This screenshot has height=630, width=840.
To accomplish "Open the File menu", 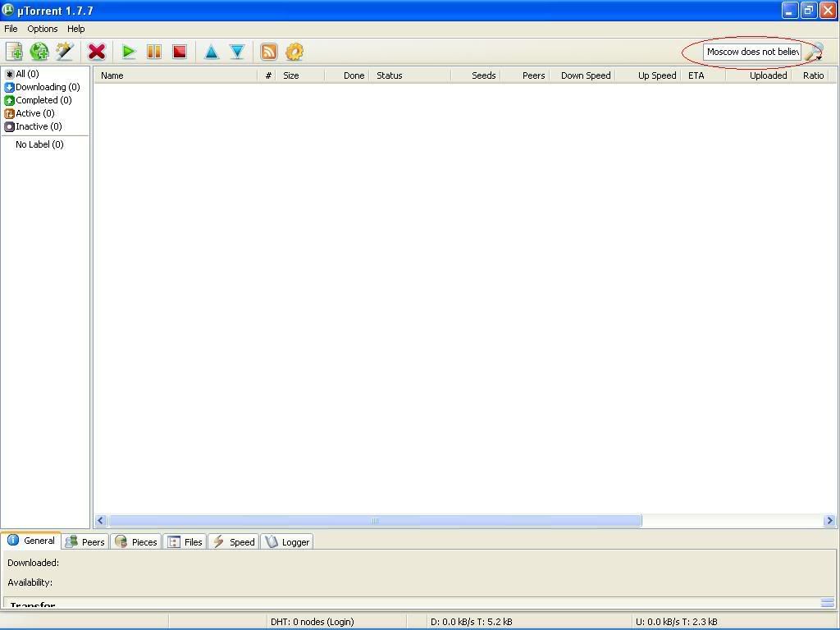I will coord(11,29).
